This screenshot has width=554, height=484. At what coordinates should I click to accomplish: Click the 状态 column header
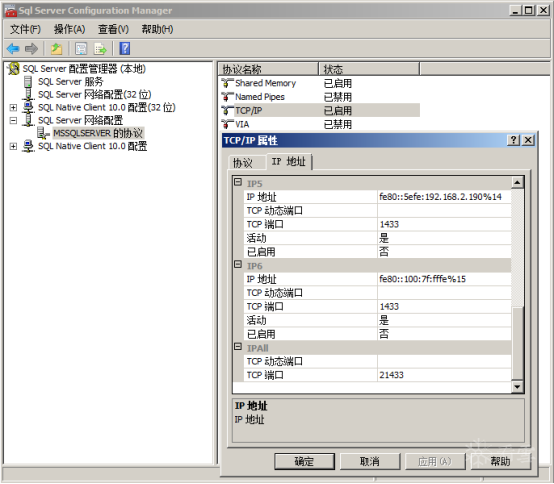(x=369, y=69)
